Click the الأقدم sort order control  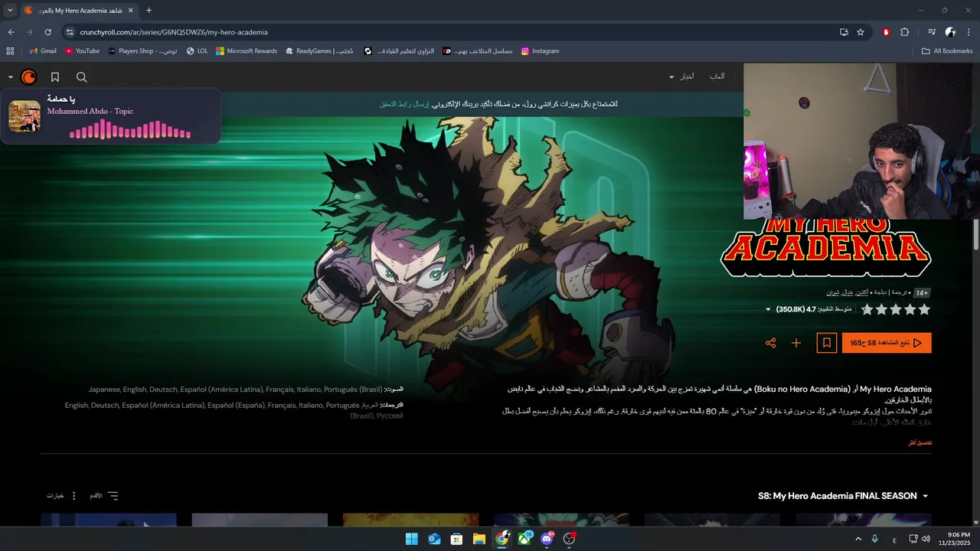(104, 496)
